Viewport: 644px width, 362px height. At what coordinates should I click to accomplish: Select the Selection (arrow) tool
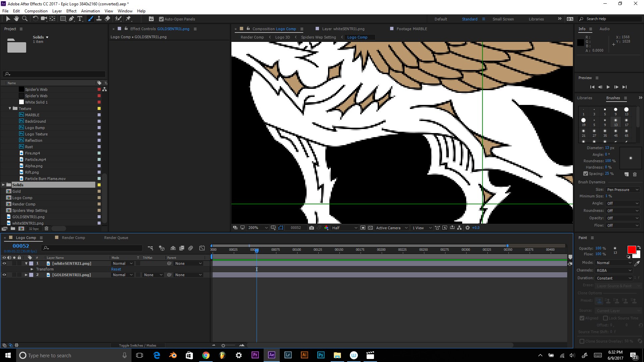click(x=8, y=19)
